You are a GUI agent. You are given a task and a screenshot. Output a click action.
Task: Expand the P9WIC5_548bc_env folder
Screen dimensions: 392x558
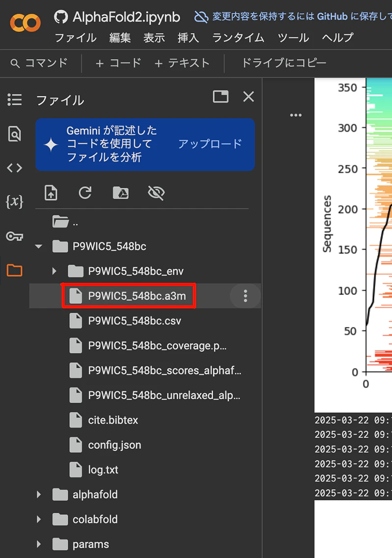pos(54,271)
